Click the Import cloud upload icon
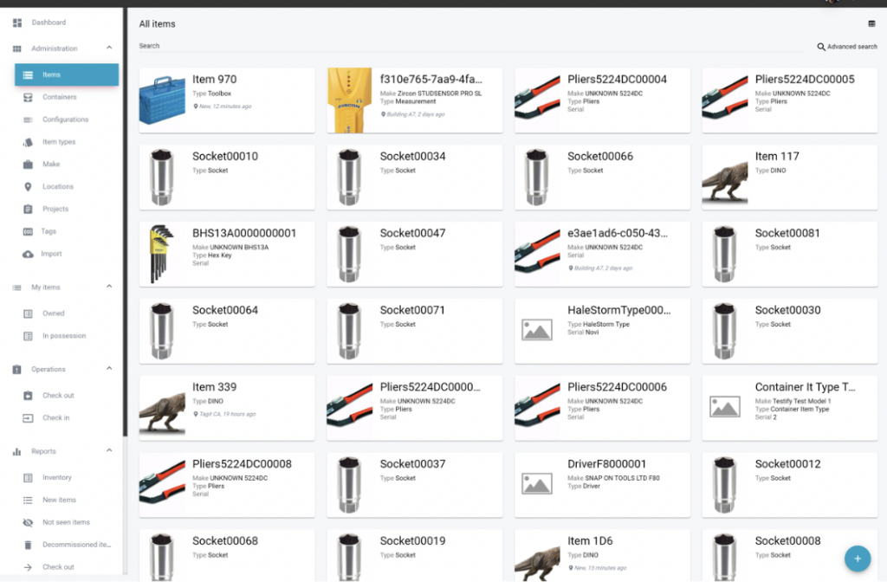Image resolution: width=887 pixels, height=588 pixels. (28, 254)
